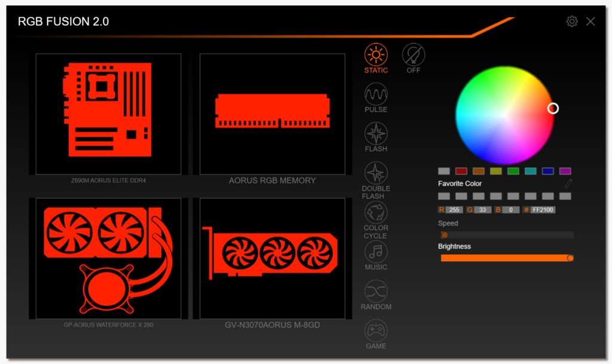Select the Music lighting mode

(x=376, y=252)
